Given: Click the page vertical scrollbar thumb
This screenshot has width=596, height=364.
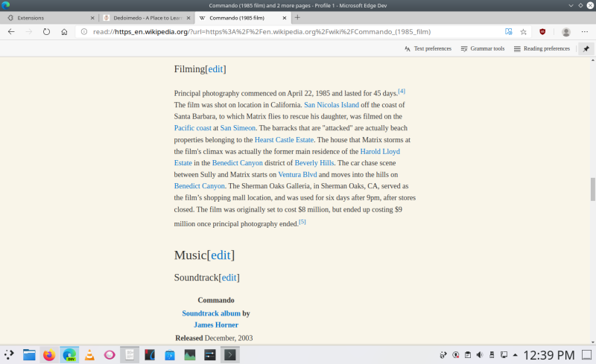Looking at the screenshot, I should [x=592, y=189].
